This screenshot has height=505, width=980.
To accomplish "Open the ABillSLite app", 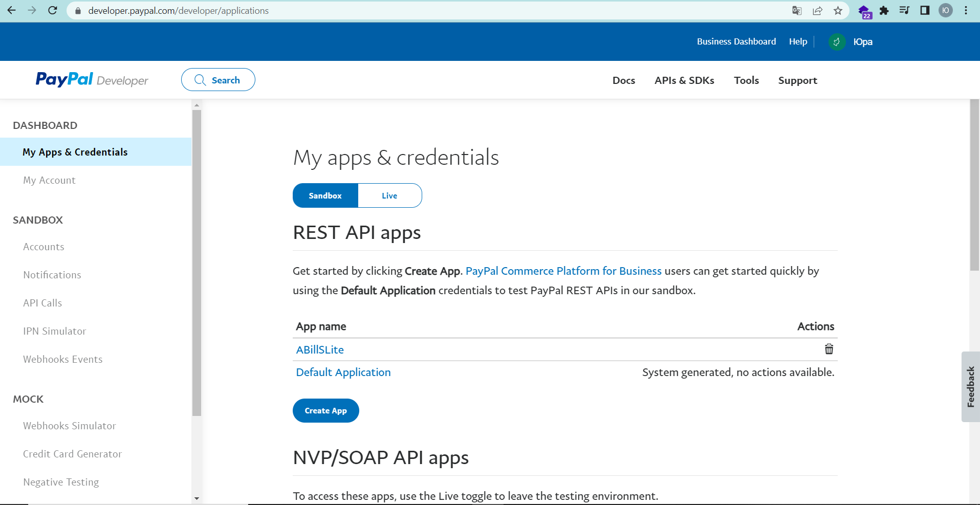I will click(x=320, y=349).
